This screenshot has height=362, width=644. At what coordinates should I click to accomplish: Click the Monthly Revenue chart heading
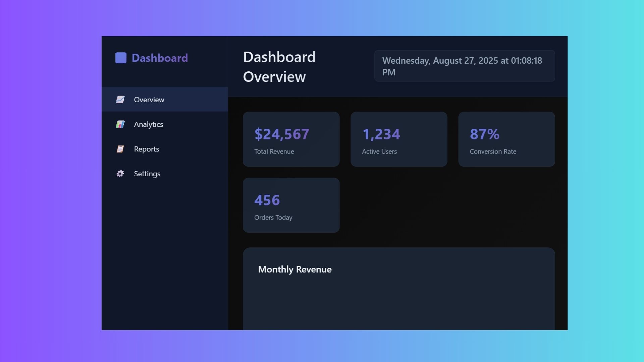[x=294, y=269]
